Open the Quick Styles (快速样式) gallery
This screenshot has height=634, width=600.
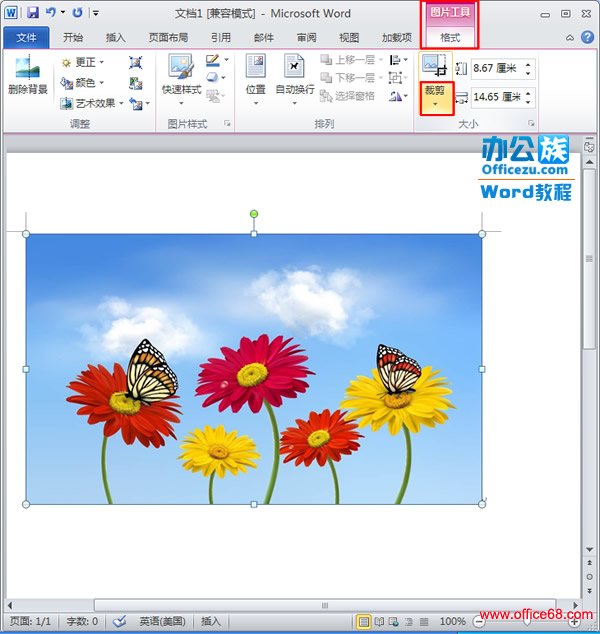click(x=181, y=76)
